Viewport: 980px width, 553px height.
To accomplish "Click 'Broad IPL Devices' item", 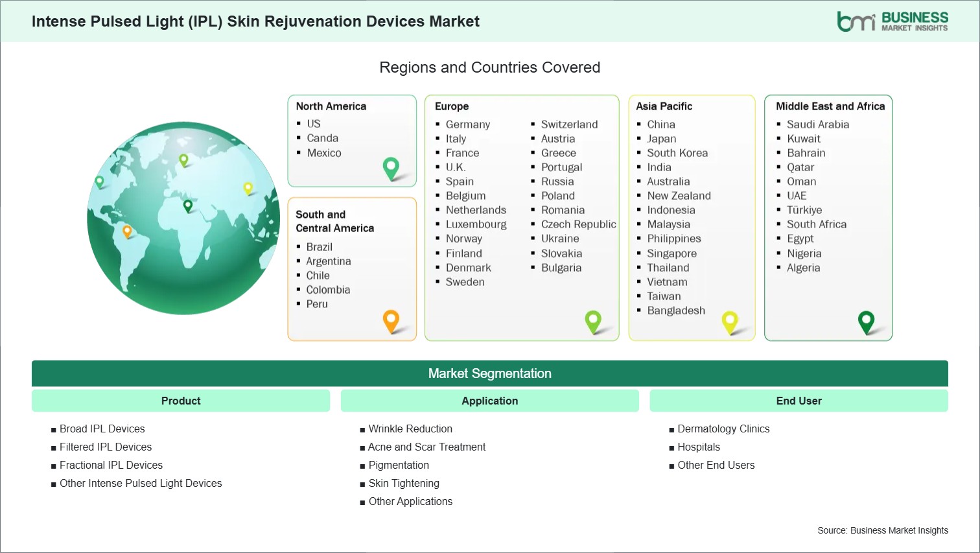I will 102,429.
